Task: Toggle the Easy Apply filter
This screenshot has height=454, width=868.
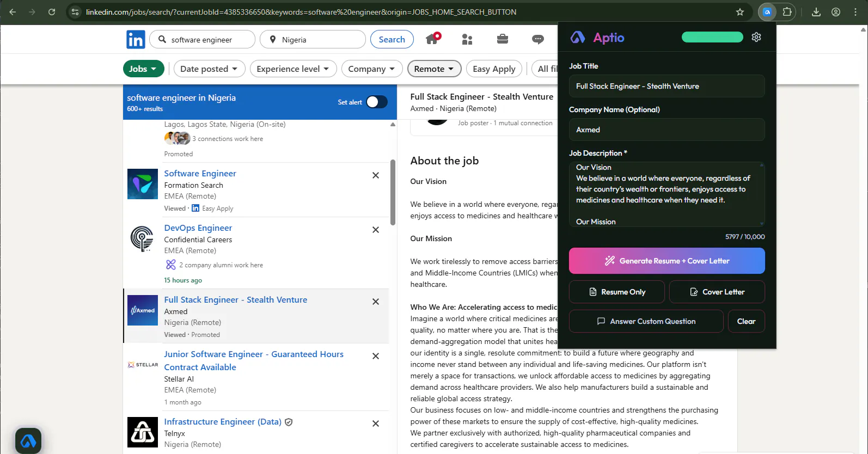Action: (494, 69)
